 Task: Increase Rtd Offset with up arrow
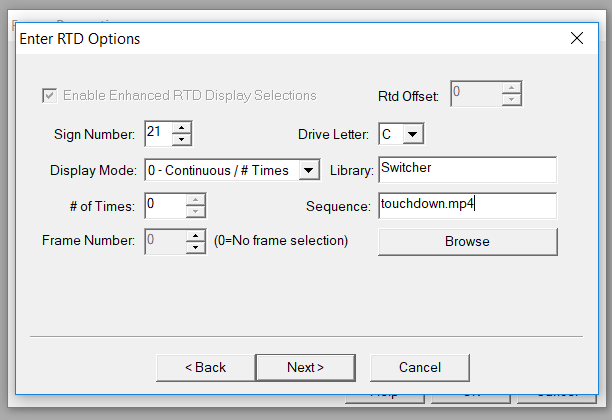click(511, 88)
